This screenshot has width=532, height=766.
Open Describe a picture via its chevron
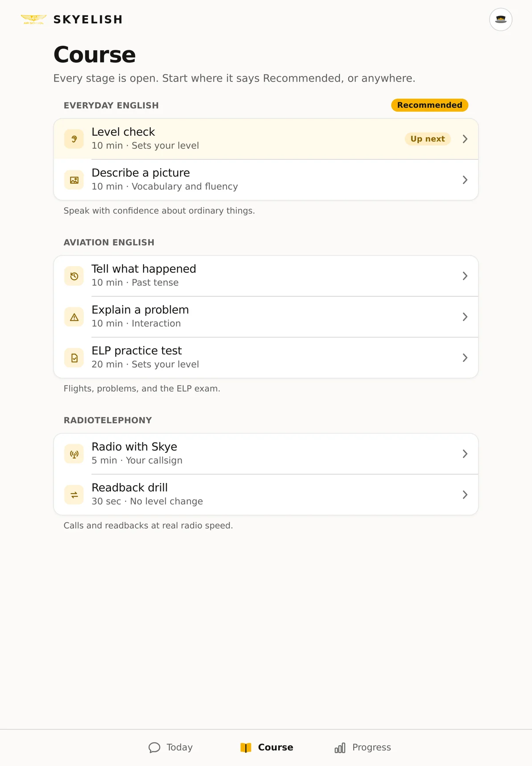click(465, 180)
